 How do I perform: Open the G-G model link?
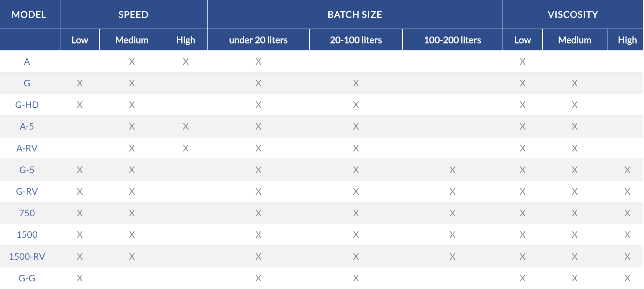(x=27, y=278)
